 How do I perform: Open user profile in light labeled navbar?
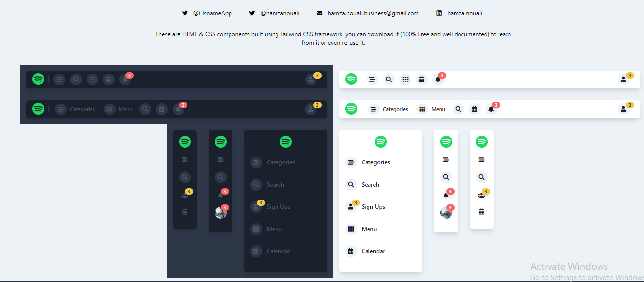pyautogui.click(x=623, y=109)
